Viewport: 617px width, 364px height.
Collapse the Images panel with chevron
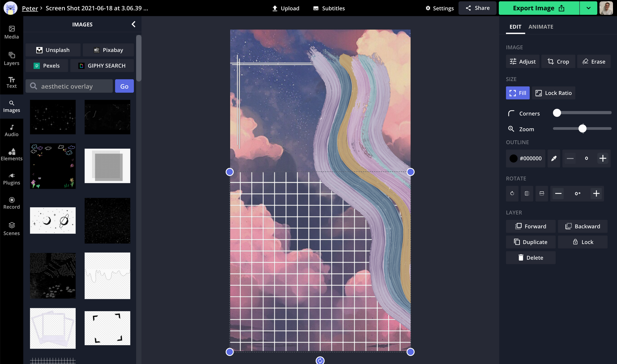click(133, 24)
